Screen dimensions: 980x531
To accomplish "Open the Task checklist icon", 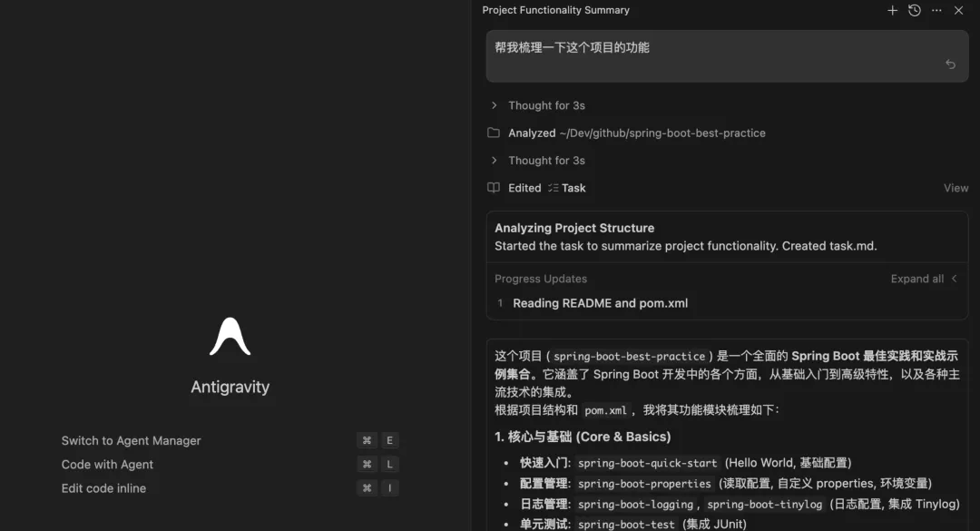I will click(554, 188).
